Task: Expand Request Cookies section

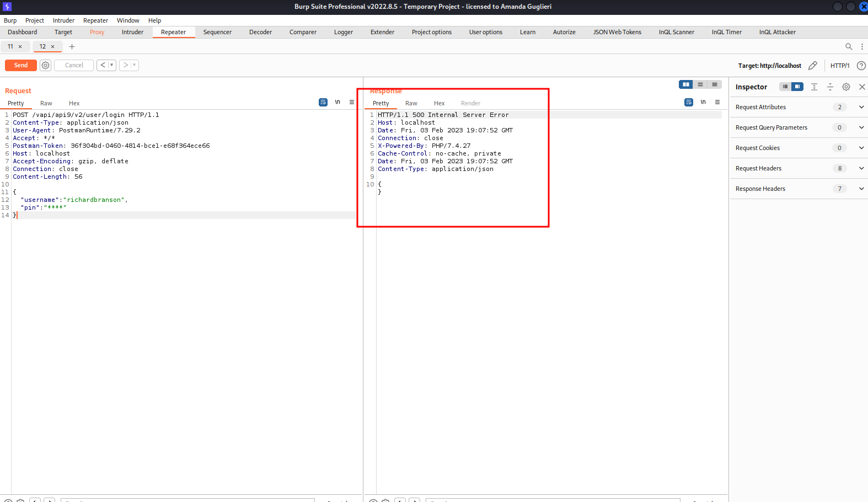Action: pyautogui.click(x=799, y=148)
